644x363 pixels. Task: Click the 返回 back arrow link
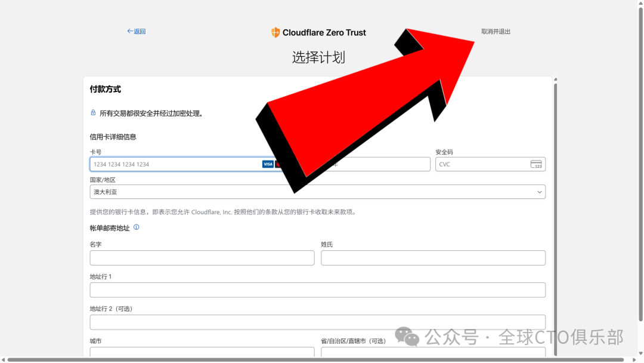coord(136,32)
